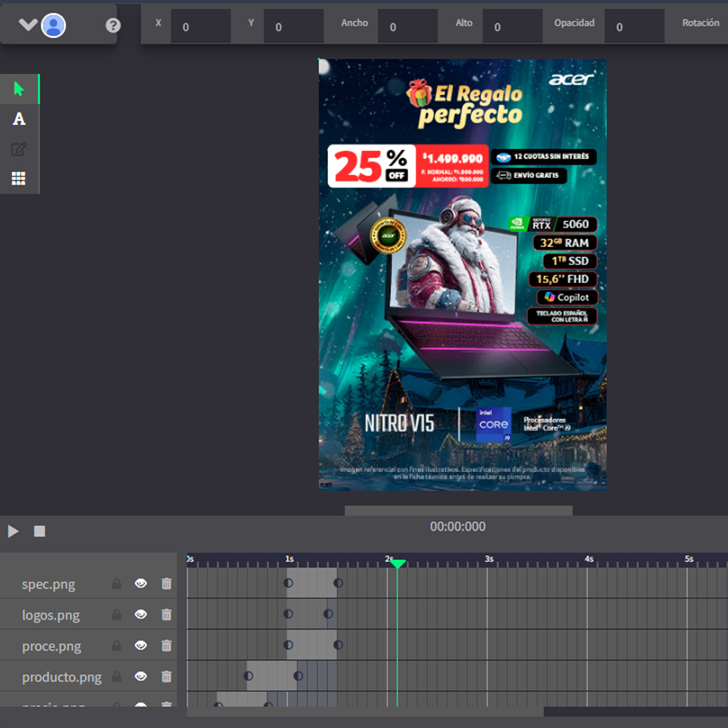Delete the spec.png layer
Image resolution: width=728 pixels, height=728 pixels.
[167, 583]
